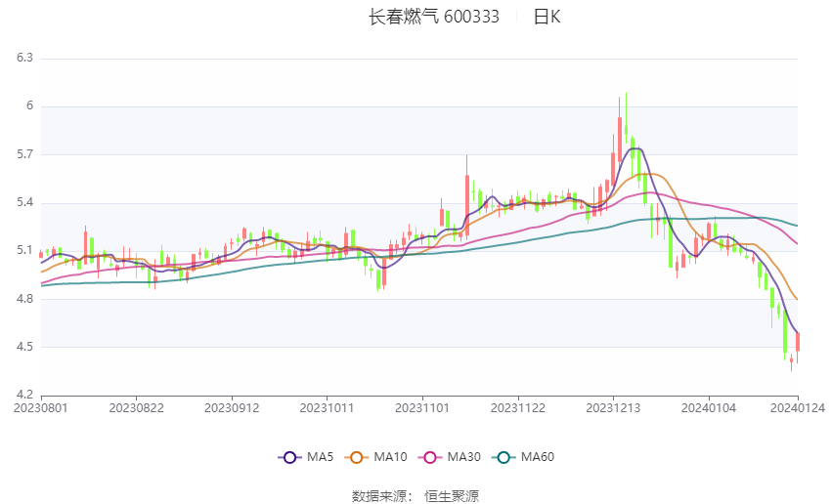Click the x-axis date 20230912
The width and height of the screenshot is (831, 504).
(232, 408)
